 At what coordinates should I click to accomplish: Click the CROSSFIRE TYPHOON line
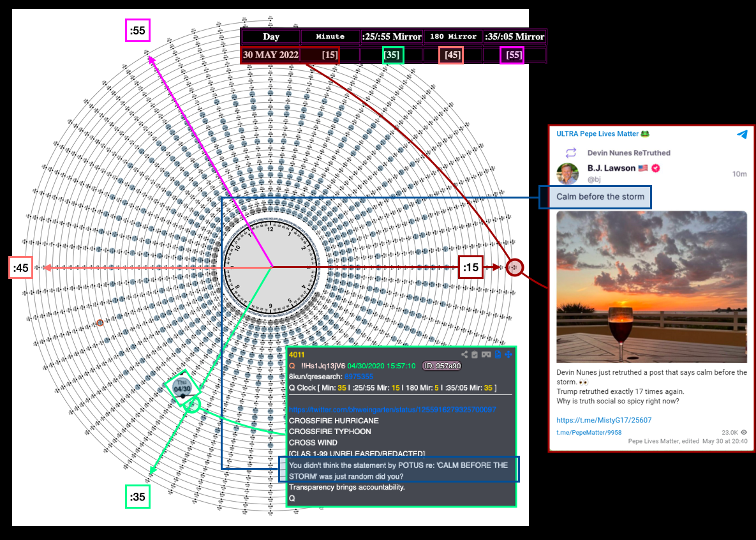coord(330,431)
